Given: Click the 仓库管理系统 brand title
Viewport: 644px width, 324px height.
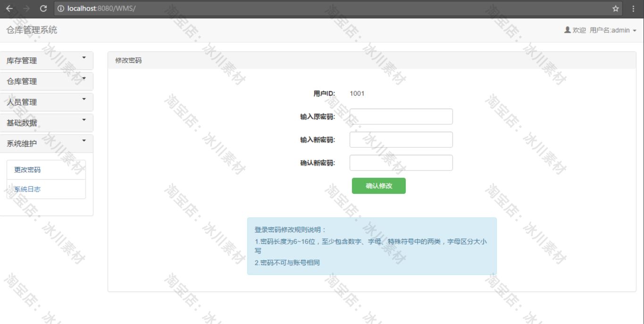Looking at the screenshot, I should [32, 30].
